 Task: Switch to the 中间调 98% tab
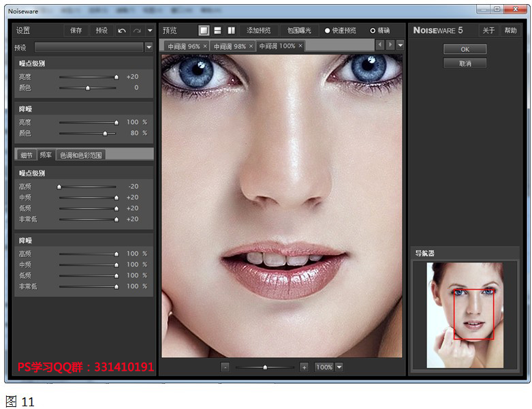point(230,46)
